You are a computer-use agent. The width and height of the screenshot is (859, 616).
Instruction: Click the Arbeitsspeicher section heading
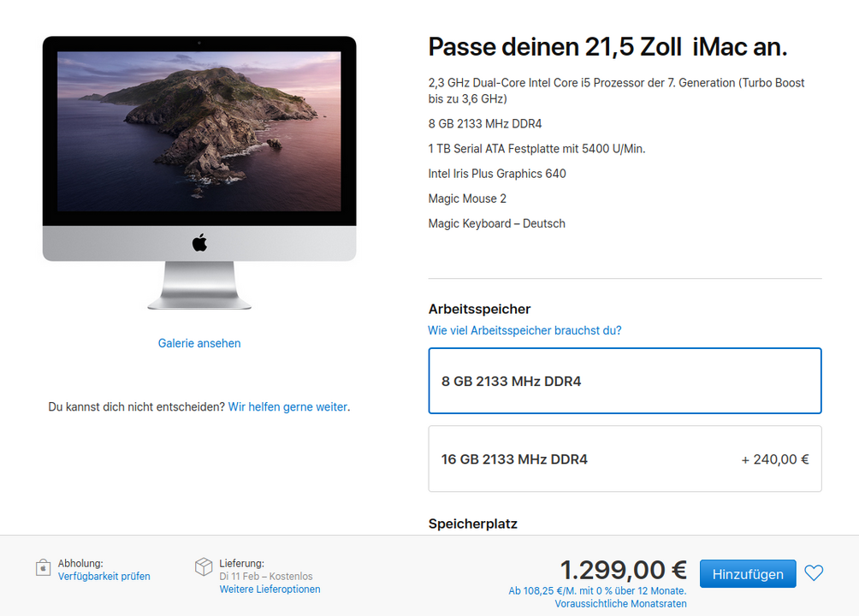click(479, 309)
